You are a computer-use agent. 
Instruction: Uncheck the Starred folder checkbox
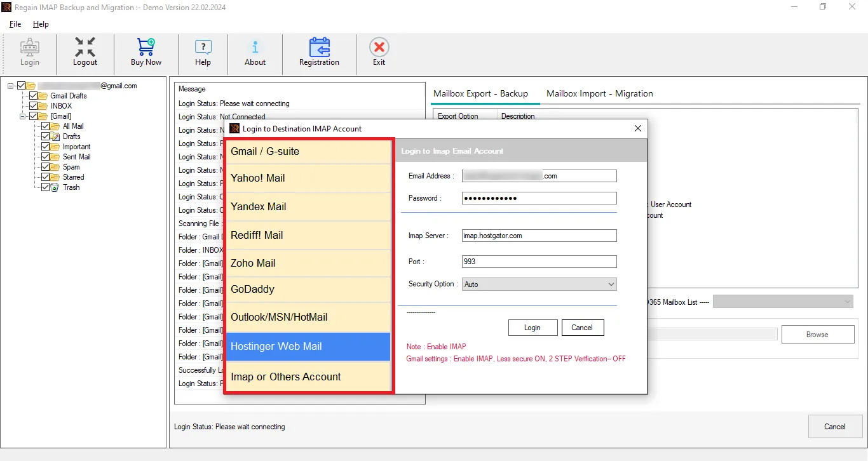point(45,177)
